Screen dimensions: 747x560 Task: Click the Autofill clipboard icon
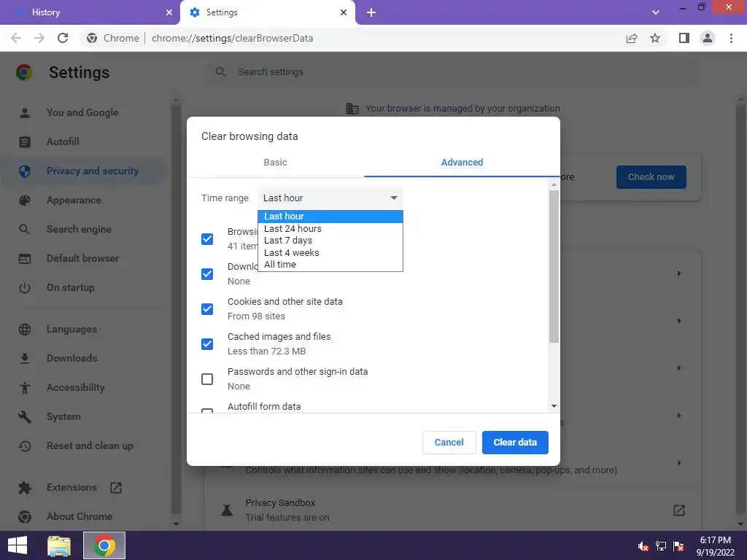(x=24, y=142)
